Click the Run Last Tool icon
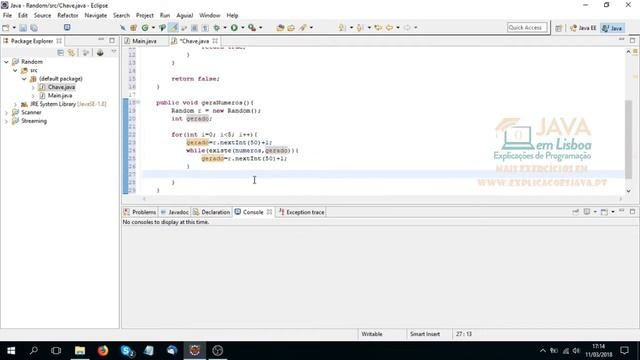Screen dimensions: 640x360 pos(252,28)
